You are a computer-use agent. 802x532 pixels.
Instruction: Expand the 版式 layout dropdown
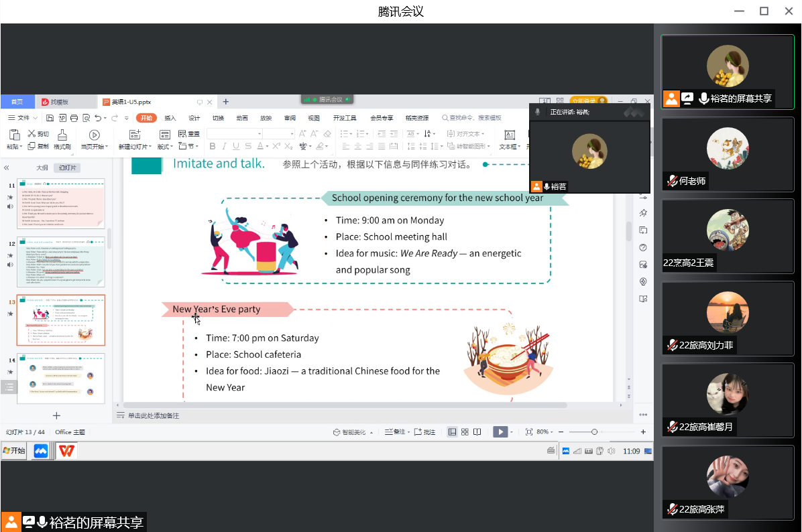tap(172, 147)
